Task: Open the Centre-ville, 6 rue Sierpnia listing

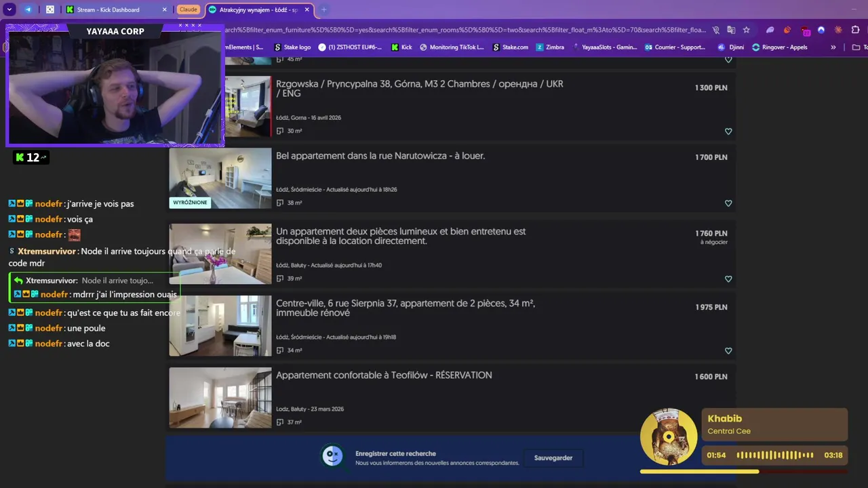Action: (x=406, y=308)
